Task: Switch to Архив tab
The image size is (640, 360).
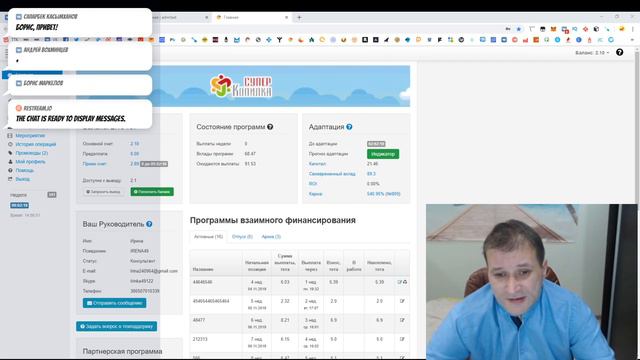Action: point(271,237)
